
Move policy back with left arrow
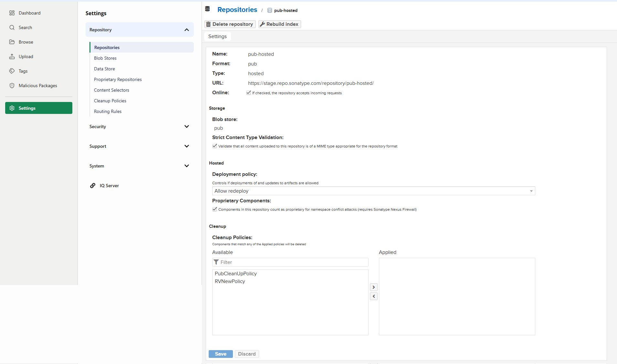click(374, 296)
